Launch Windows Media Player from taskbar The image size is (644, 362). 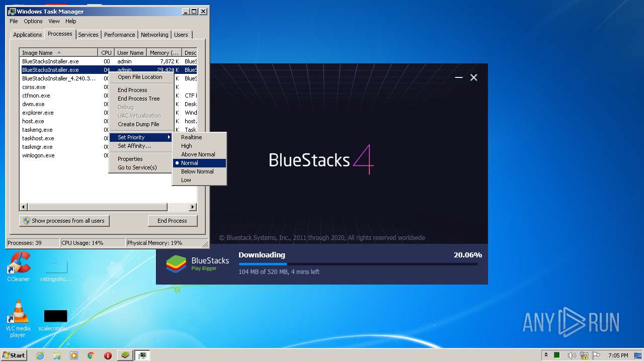tap(74, 355)
